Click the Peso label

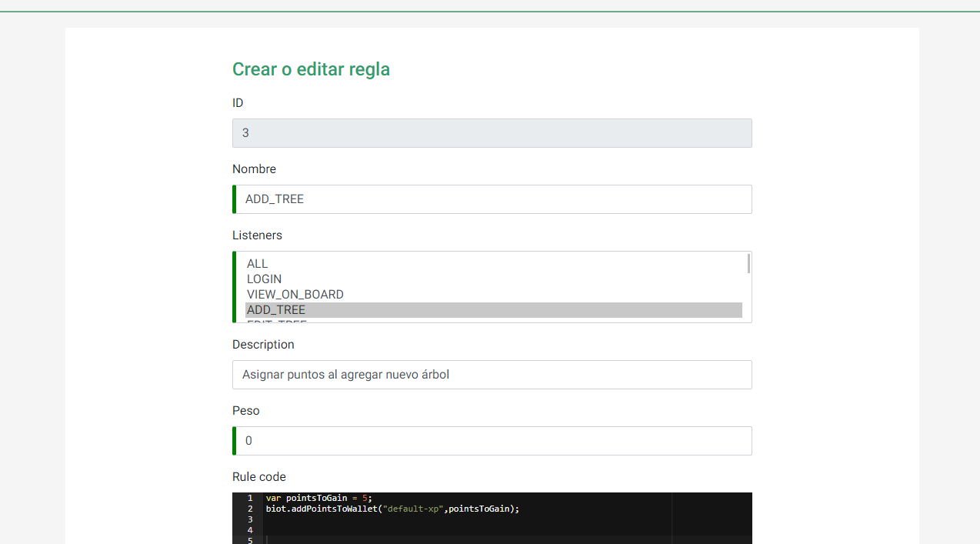click(x=246, y=411)
